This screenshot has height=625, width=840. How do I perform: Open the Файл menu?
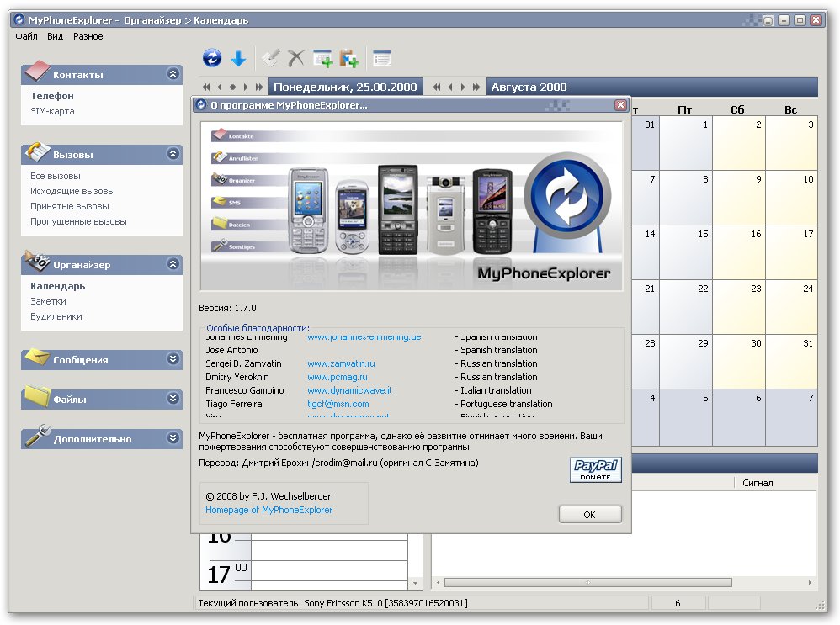(x=26, y=36)
